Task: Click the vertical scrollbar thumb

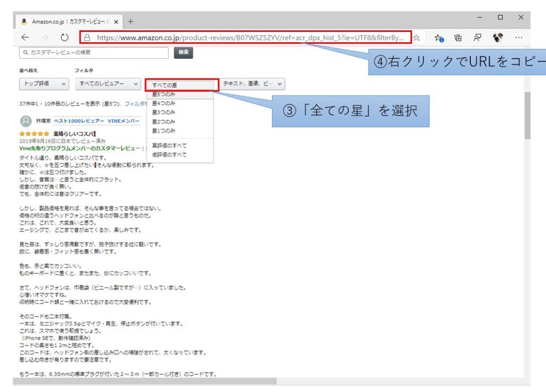Action: point(527,116)
